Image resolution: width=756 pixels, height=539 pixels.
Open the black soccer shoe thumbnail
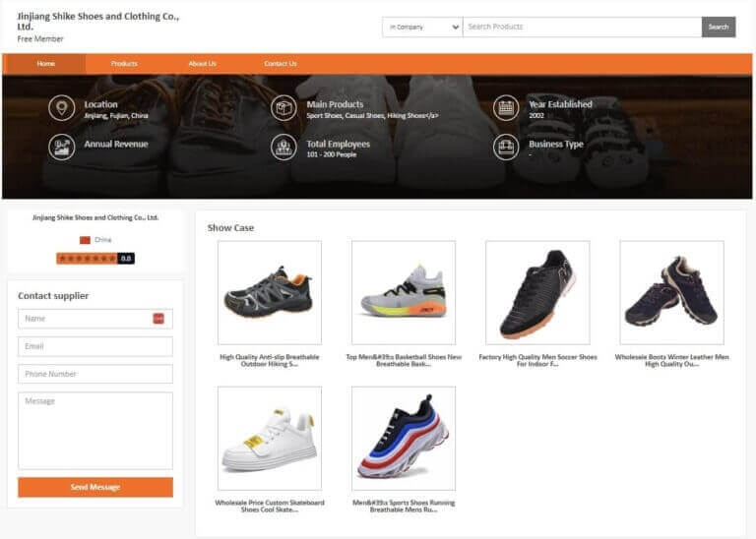point(537,293)
